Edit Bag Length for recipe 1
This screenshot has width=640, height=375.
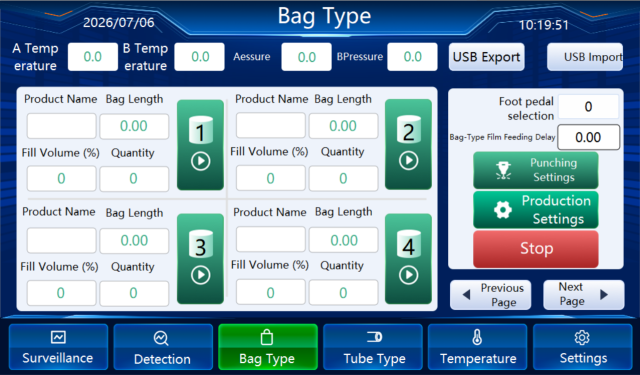pos(134,126)
